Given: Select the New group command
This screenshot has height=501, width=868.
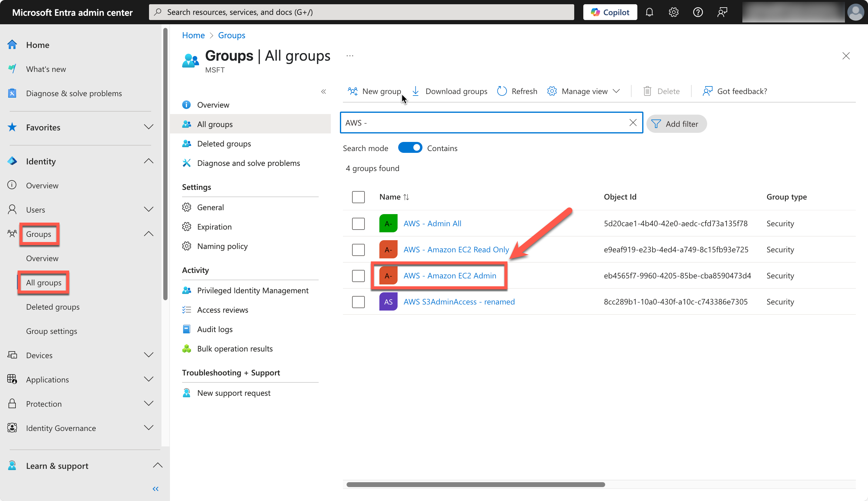Looking at the screenshot, I should point(375,91).
